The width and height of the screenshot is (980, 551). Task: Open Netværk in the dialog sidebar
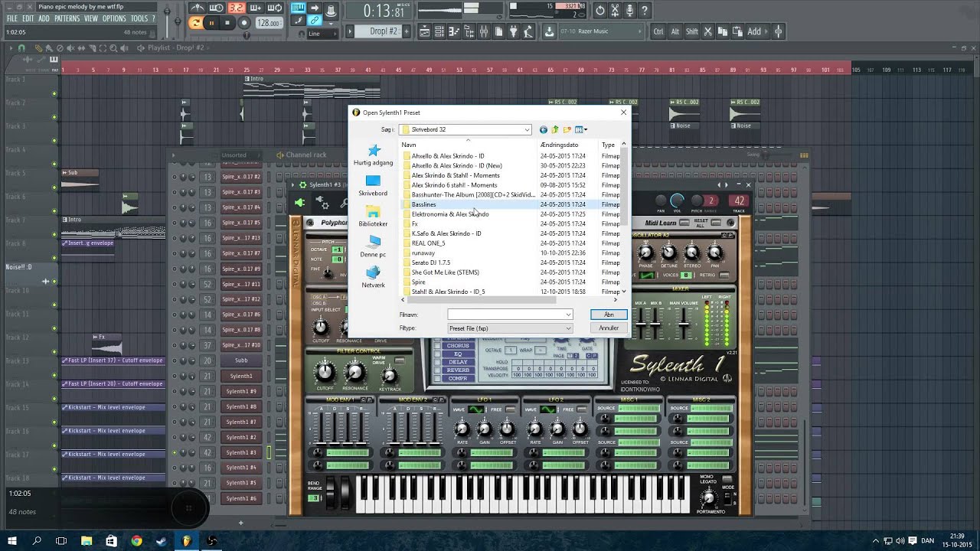pyautogui.click(x=373, y=277)
